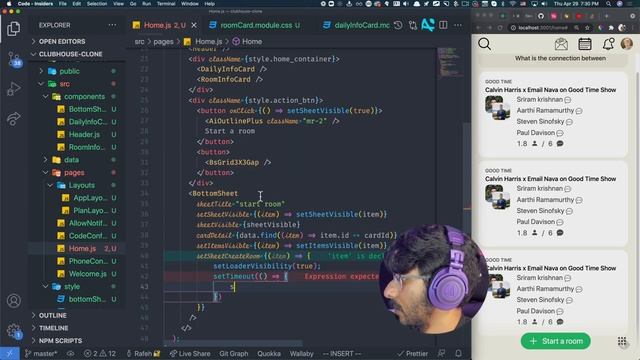Viewport: 640px width, 360px height.
Task: Open profile avatar in app header
Action: (627, 44)
